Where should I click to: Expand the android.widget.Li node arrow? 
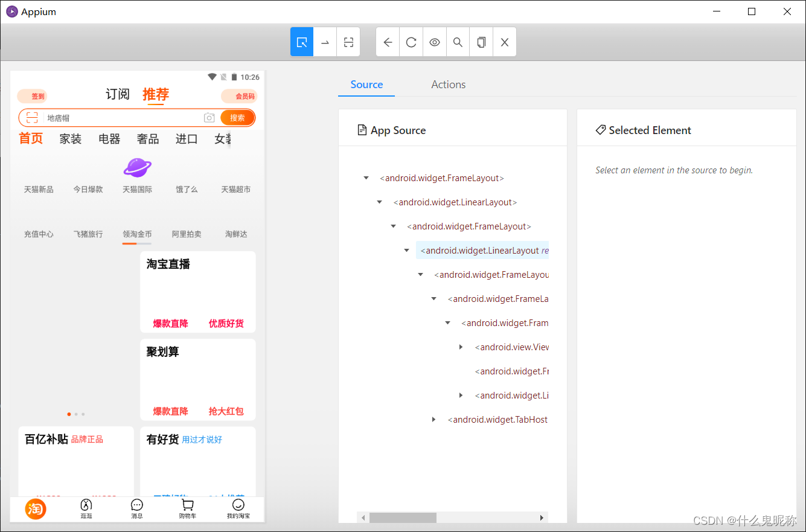[x=461, y=396]
